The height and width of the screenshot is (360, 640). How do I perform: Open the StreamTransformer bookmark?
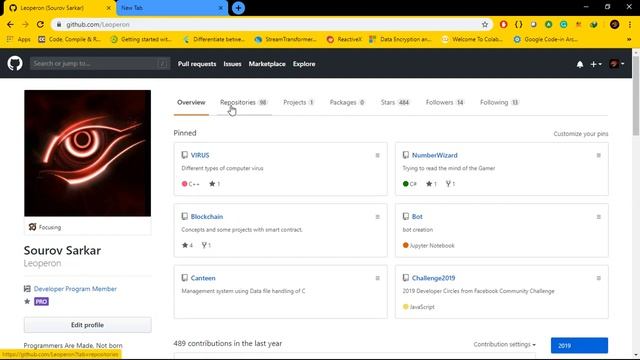pyautogui.click(x=285, y=39)
